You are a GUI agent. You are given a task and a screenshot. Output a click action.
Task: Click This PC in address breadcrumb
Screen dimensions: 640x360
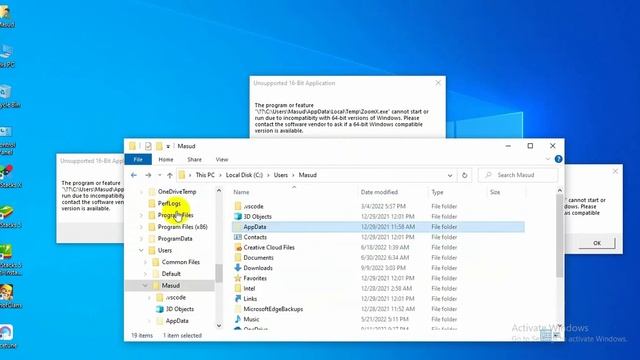point(205,175)
